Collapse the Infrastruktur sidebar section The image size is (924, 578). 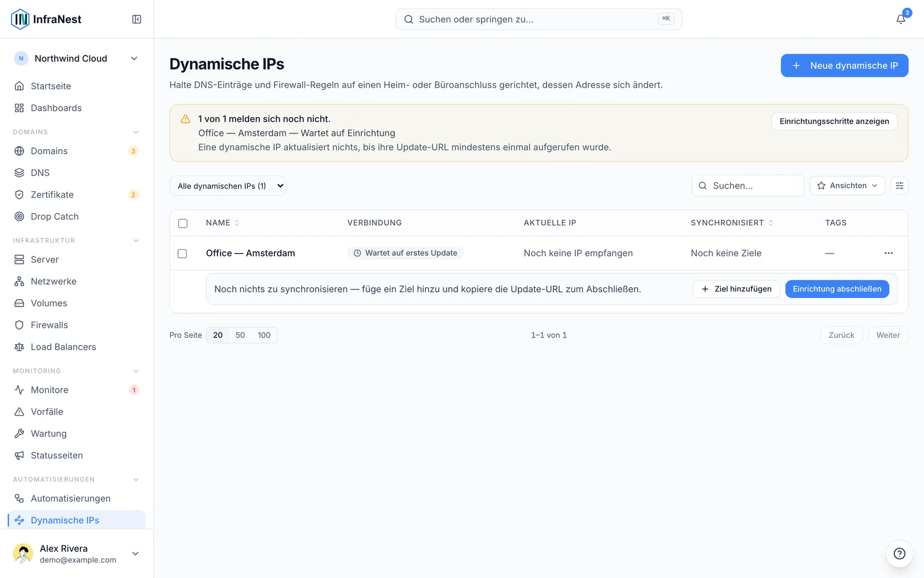tap(136, 241)
